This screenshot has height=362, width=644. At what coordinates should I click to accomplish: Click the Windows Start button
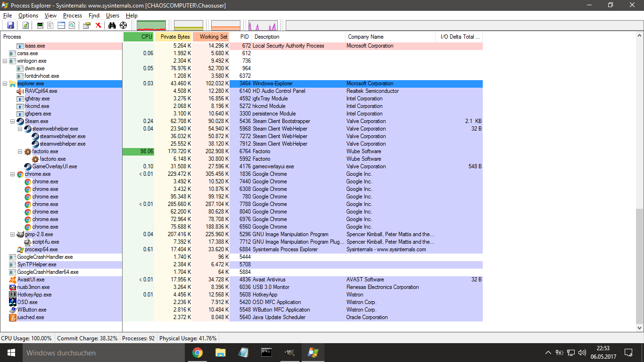[11, 353]
